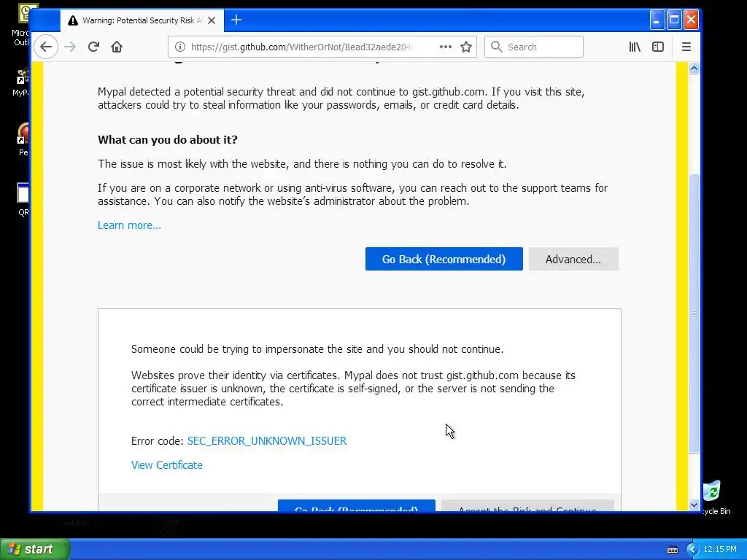Open the Library icon in toolbar

[x=635, y=47]
